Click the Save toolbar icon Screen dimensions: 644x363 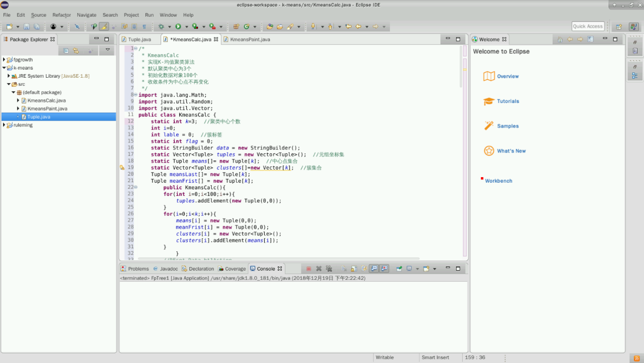tap(27, 26)
